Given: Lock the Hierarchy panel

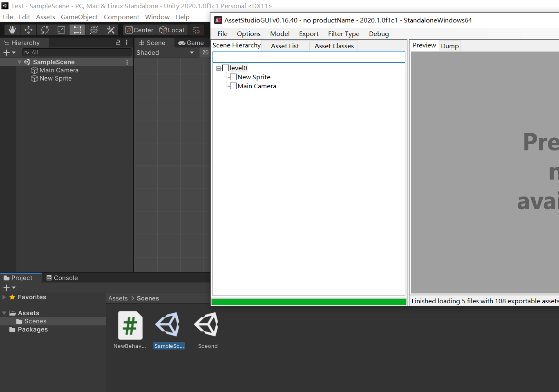Looking at the screenshot, I should click(x=118, y=42).
